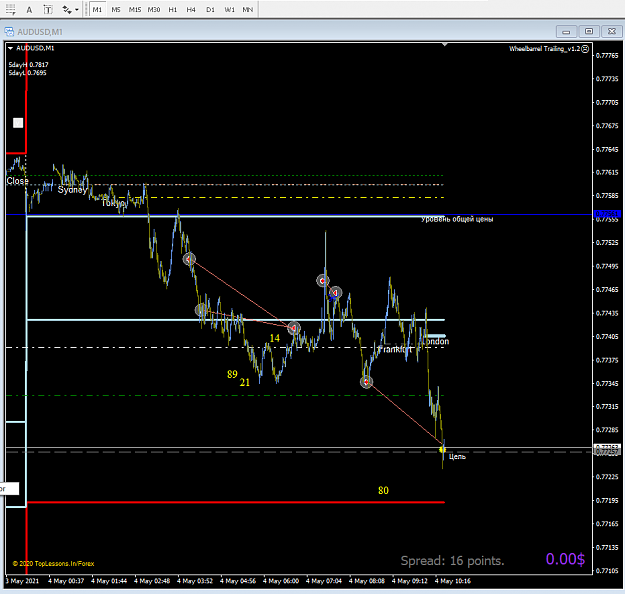Click the SdayH 0.7817 label

click(28, 65)
